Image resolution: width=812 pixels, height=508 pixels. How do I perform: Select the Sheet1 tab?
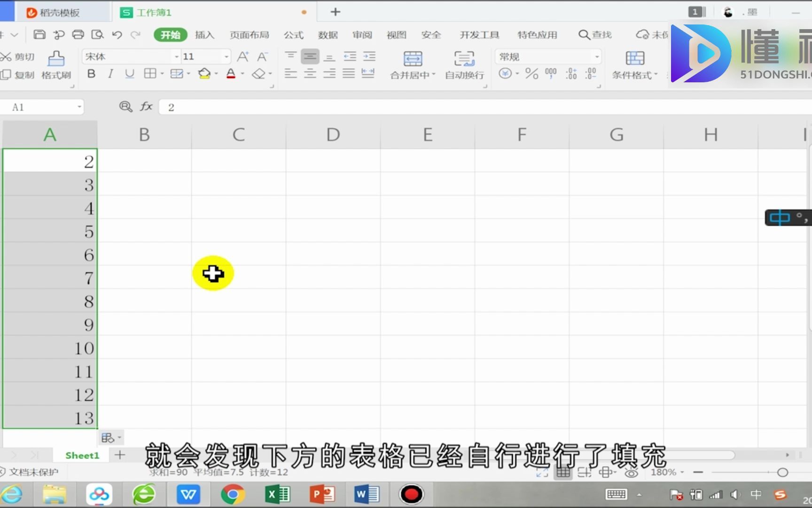pos(82,455)
